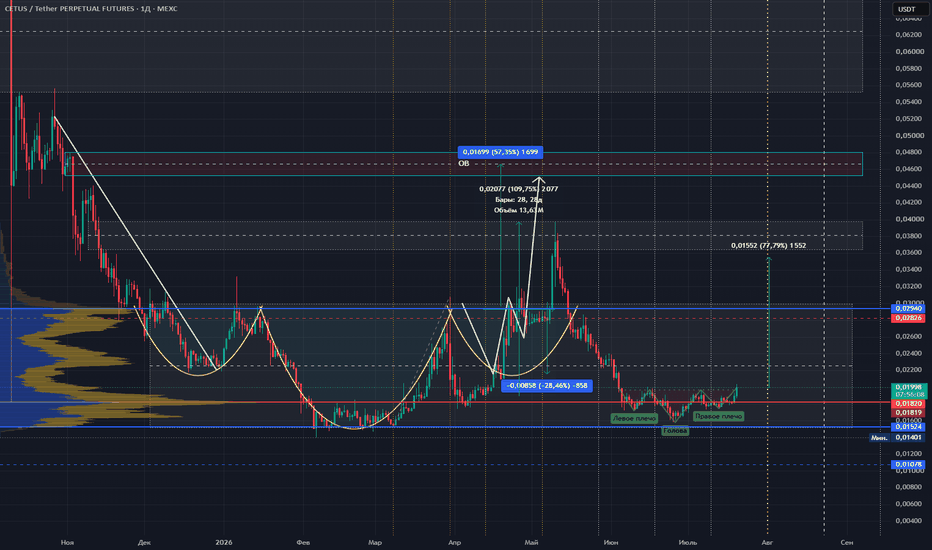Click the Мин. 0,01401 minimum price label
Image resolution: width=932 pixels, height=550 pixels.
897,438
